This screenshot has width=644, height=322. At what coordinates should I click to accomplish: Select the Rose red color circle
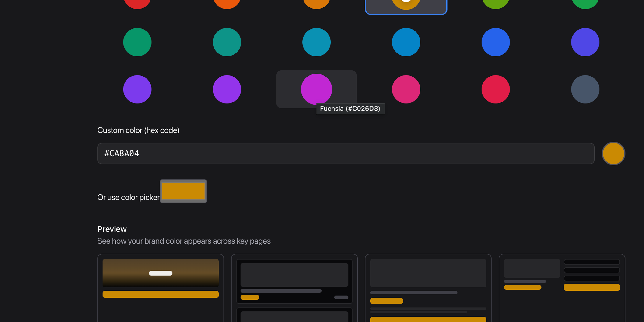496,89
